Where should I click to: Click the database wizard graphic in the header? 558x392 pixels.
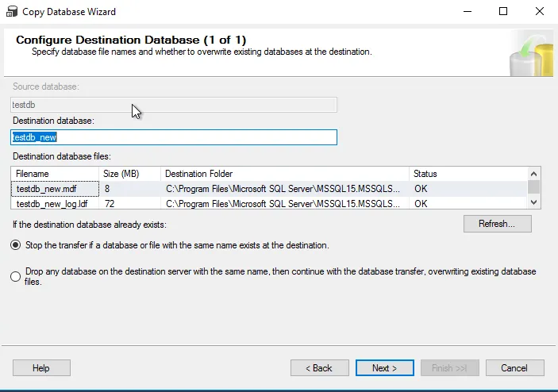pyautogui.click(x=531, y=52)
